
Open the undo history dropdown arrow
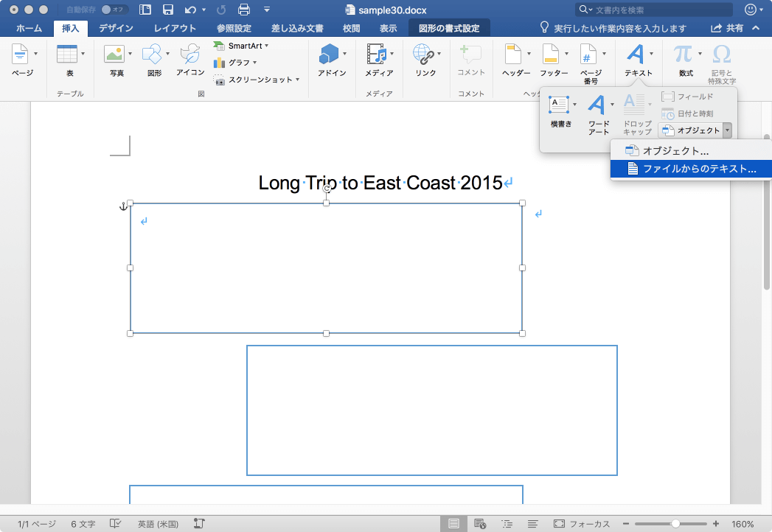click(204, 10)
